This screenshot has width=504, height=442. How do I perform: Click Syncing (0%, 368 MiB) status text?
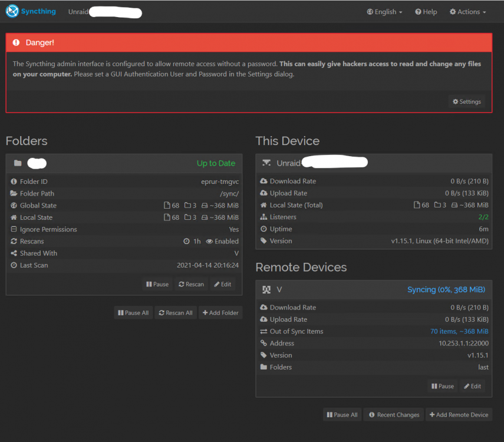click(x=446, y=289)
